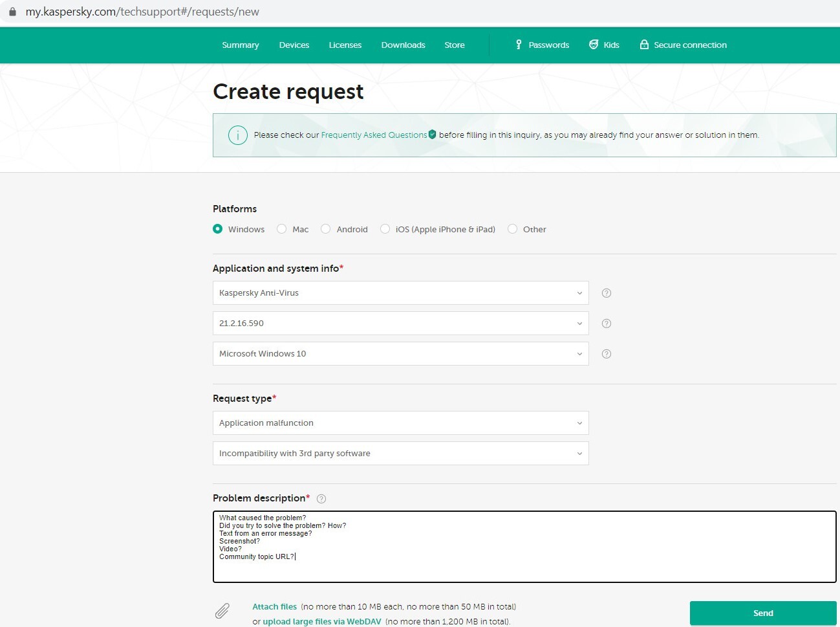Click the "Community topic URL?" line

click(257, 557)
